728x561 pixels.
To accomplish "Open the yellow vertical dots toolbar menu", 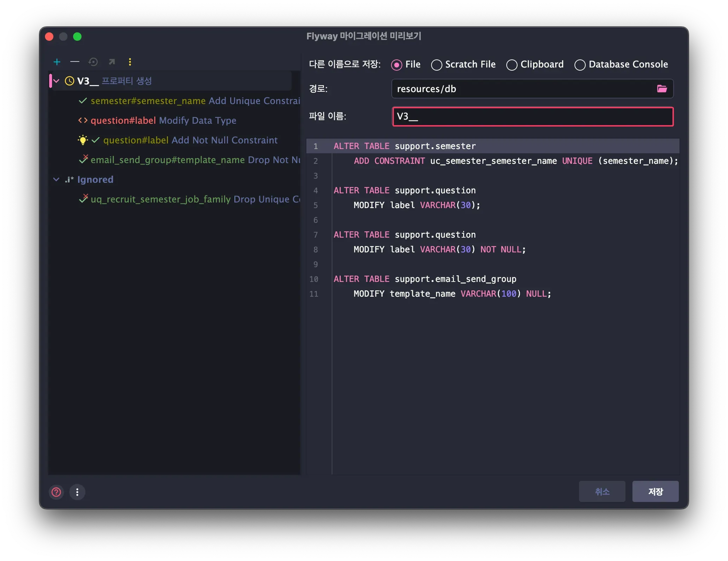I will (x=130, y=62).
